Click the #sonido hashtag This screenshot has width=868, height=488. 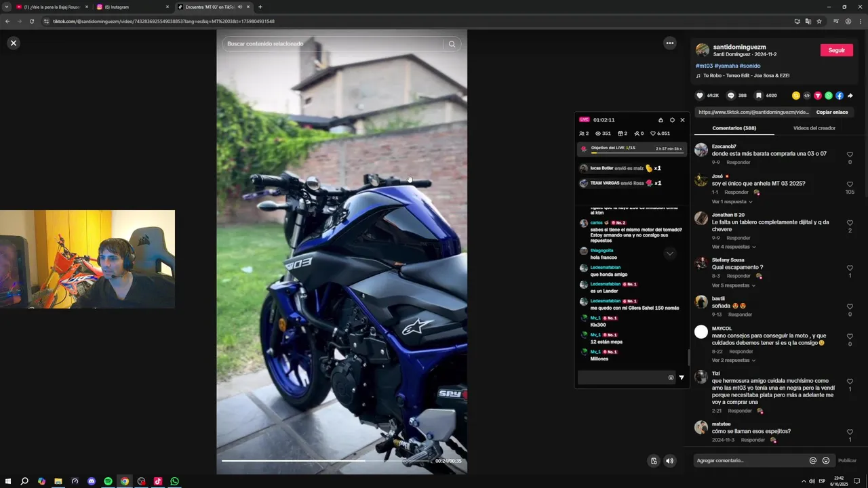(x=750, y=66)
